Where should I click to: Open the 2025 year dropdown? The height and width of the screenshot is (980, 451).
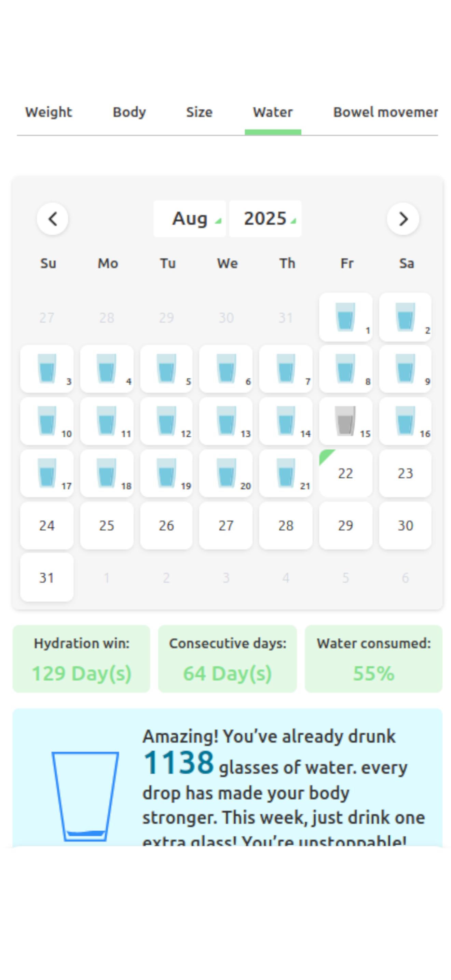[x=265, y=219]
